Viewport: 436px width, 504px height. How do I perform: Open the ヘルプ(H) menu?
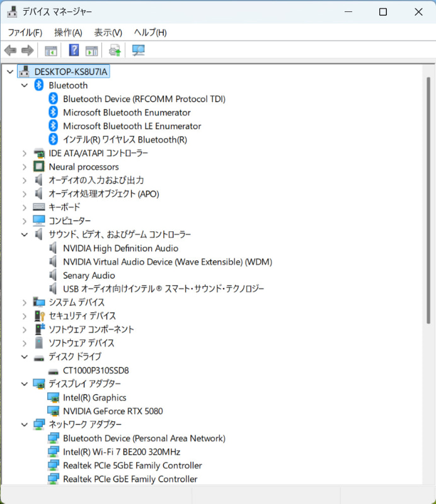150,33
